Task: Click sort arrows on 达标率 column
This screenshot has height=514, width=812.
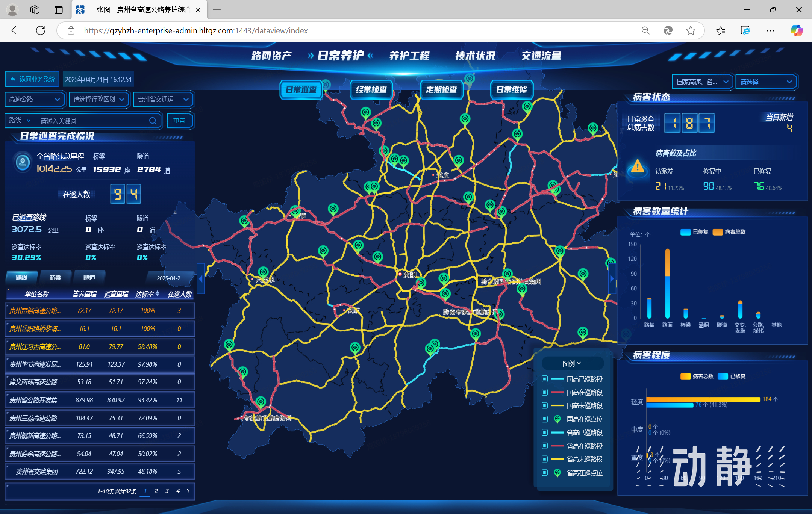Action: pos(158,293)
